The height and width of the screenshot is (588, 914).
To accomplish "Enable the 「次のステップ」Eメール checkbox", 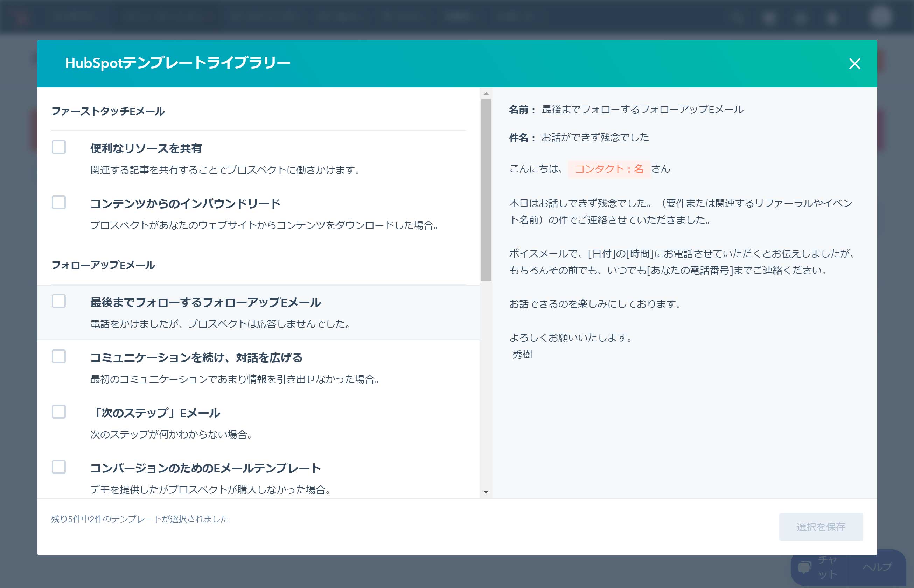I will tap(59, 412).
